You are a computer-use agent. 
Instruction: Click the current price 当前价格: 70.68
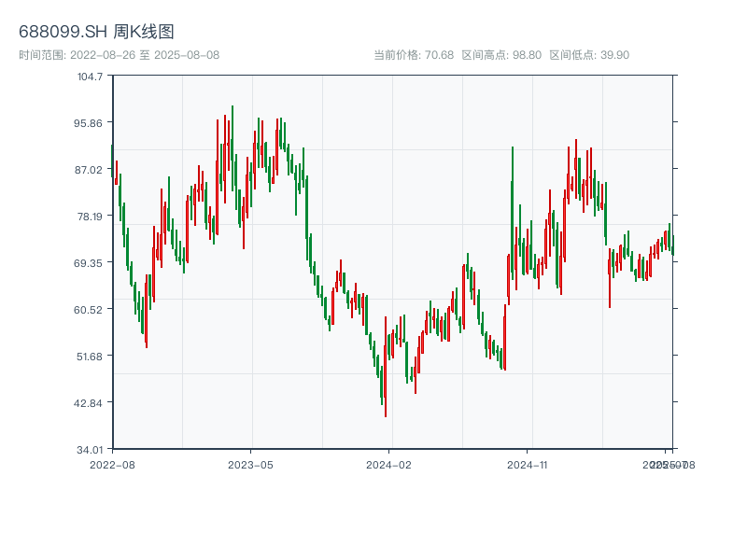[x=414, y=55]
